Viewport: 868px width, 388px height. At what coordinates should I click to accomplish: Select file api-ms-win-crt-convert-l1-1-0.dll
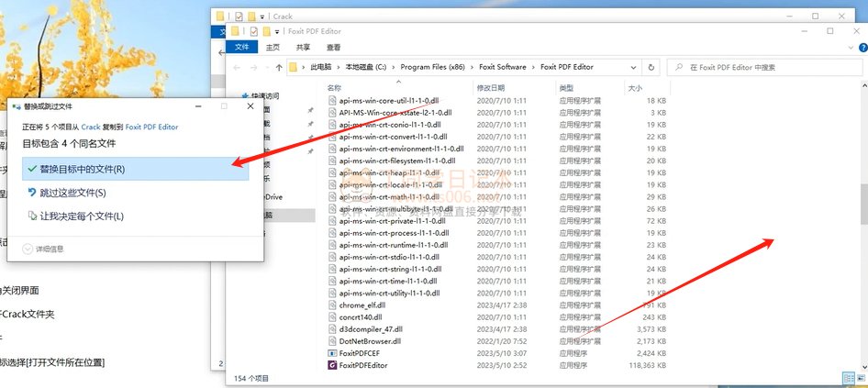coord(393,137)
